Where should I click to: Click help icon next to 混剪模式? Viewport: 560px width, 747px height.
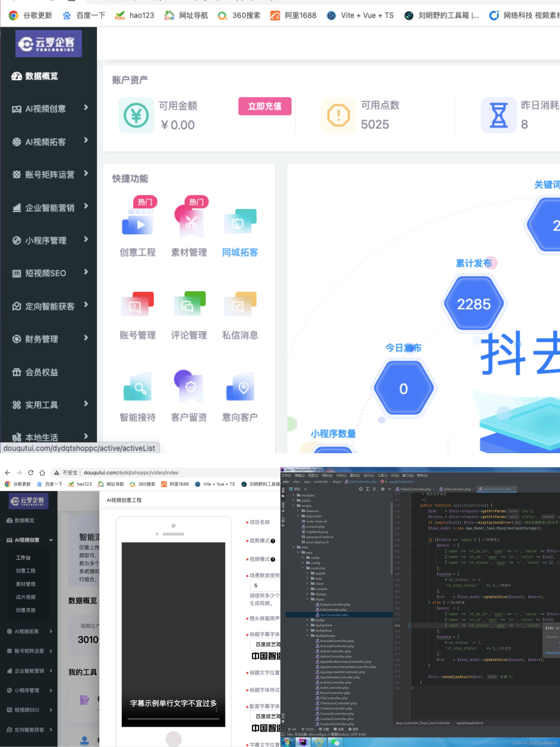point(273,541)
